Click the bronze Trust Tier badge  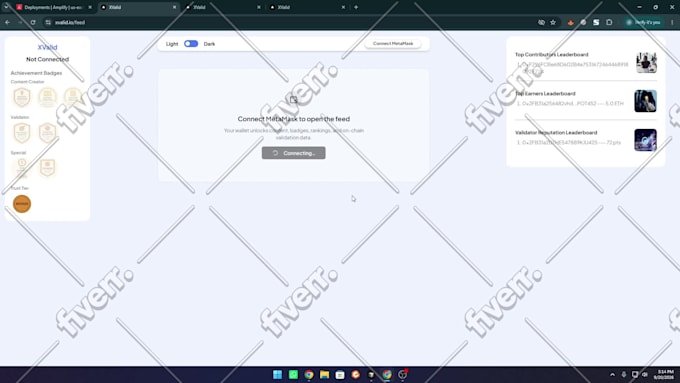point(22,204)
